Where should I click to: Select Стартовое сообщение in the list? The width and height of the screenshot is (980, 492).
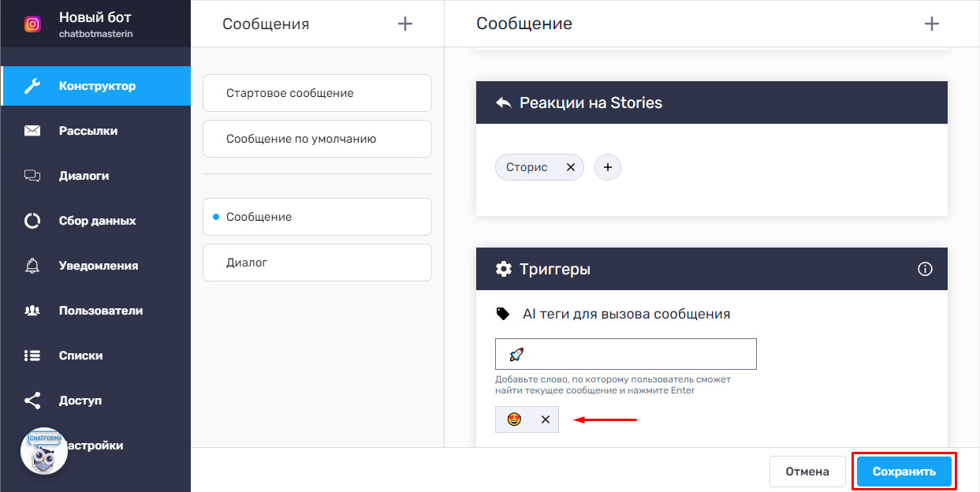(317, 93)
